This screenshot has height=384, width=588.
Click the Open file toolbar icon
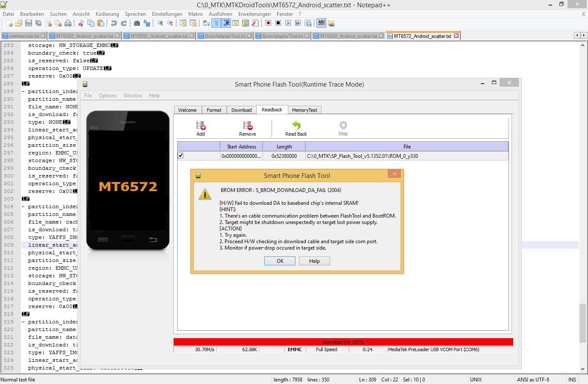pyautogui.click(x=19, y=23)
